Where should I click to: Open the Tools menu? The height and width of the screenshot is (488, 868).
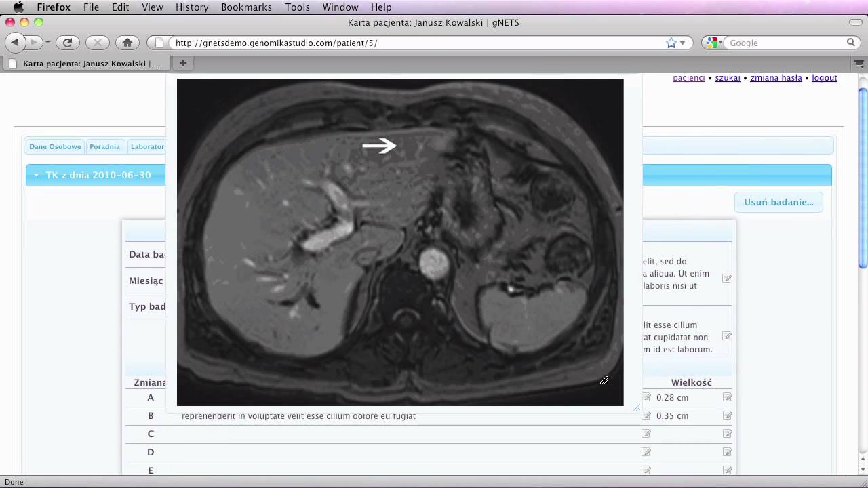coord(297,7)
